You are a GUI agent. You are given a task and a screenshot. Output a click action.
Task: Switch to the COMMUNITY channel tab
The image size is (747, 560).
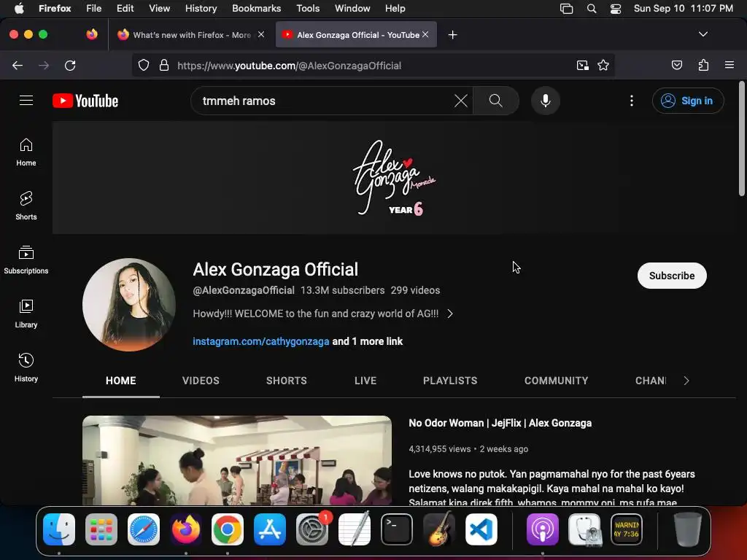(556, 381)
